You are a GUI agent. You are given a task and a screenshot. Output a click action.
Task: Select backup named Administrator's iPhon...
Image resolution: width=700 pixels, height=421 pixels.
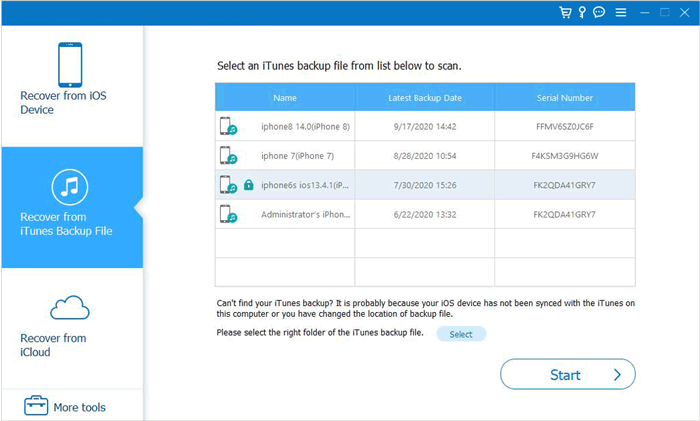tap(305, 214)
